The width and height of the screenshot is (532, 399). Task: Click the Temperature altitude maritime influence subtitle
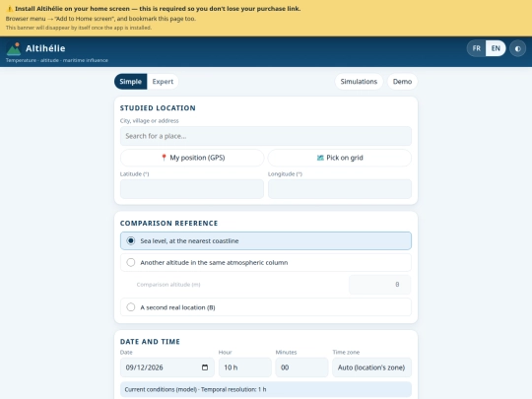[57, 60]
